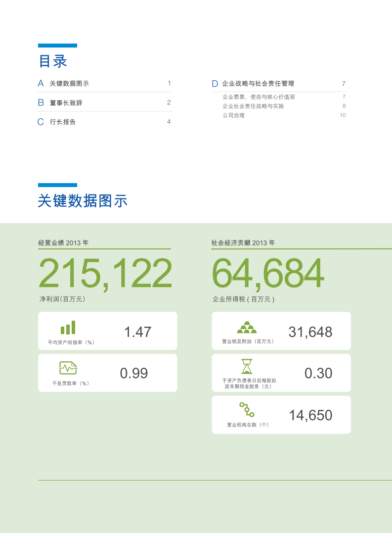Select the value 31,648
This screenshot has width=392, height=533.
(x=310, y=332)
